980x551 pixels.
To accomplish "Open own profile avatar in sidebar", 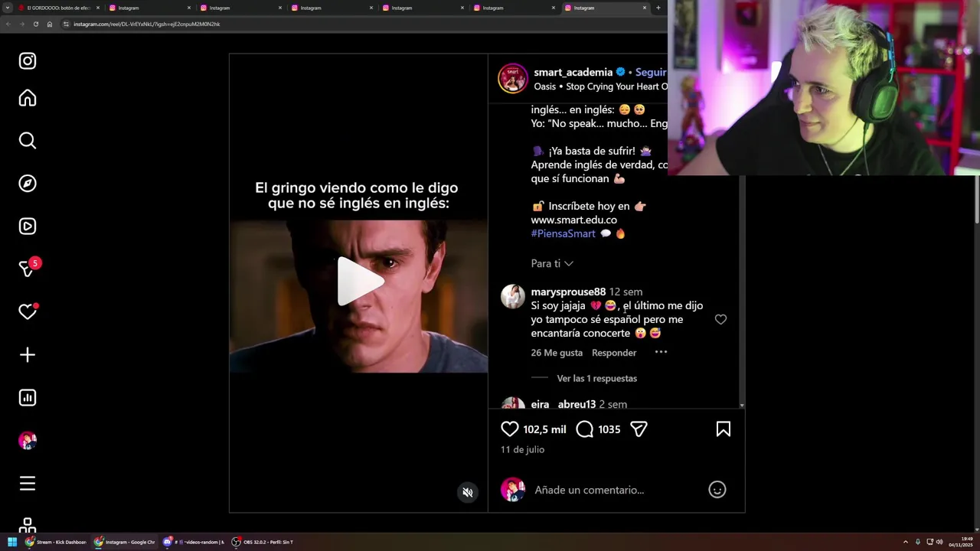I will [x=28, y=441].
